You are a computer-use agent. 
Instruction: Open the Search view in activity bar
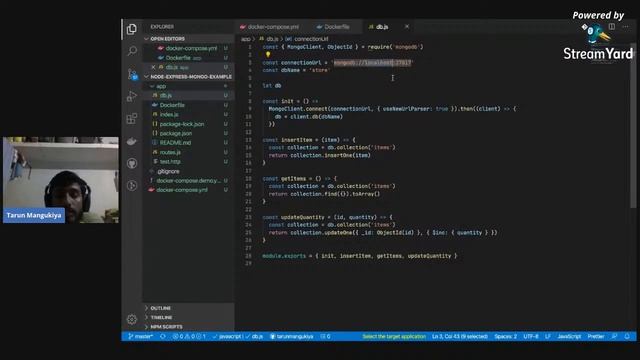132,51
